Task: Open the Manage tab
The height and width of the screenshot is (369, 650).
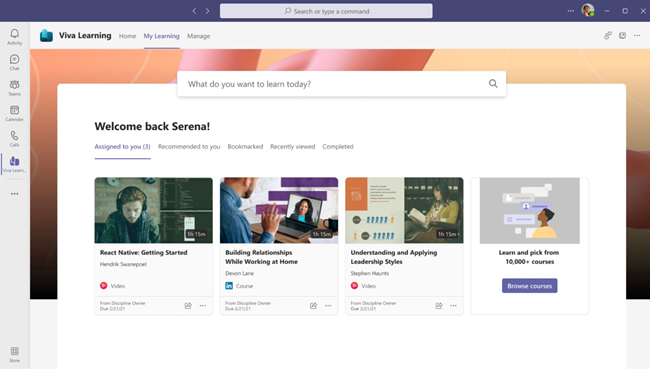Action: click(x=199, y=36)
